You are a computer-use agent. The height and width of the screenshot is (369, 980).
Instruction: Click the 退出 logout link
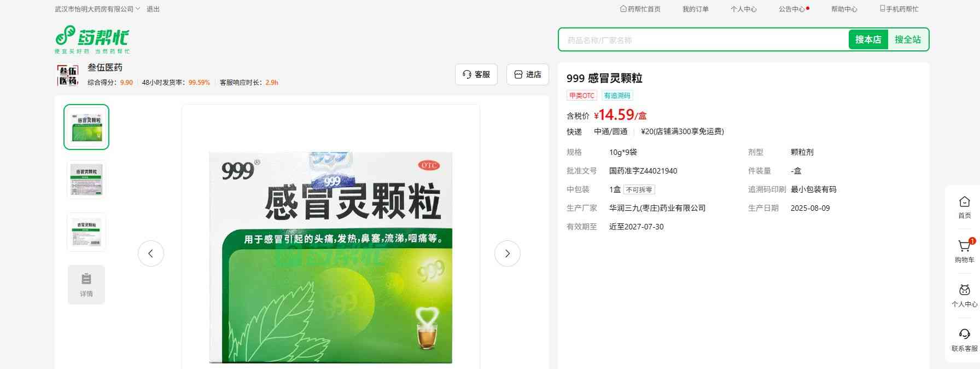click(x=153, y=9)
